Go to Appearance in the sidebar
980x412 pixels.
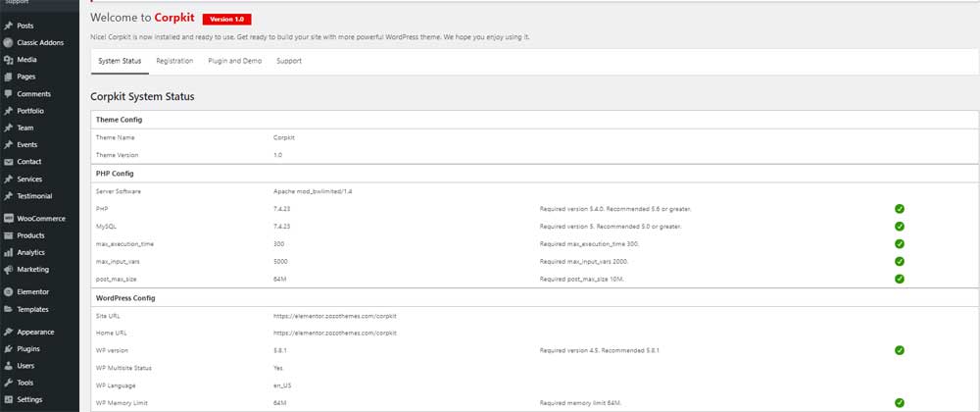(x=35, y=332)
